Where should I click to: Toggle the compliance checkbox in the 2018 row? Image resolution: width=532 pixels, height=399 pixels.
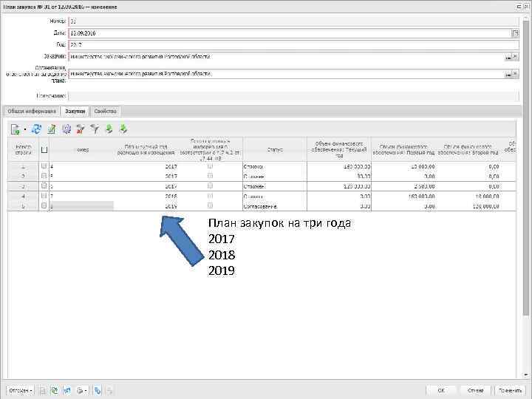210,196
